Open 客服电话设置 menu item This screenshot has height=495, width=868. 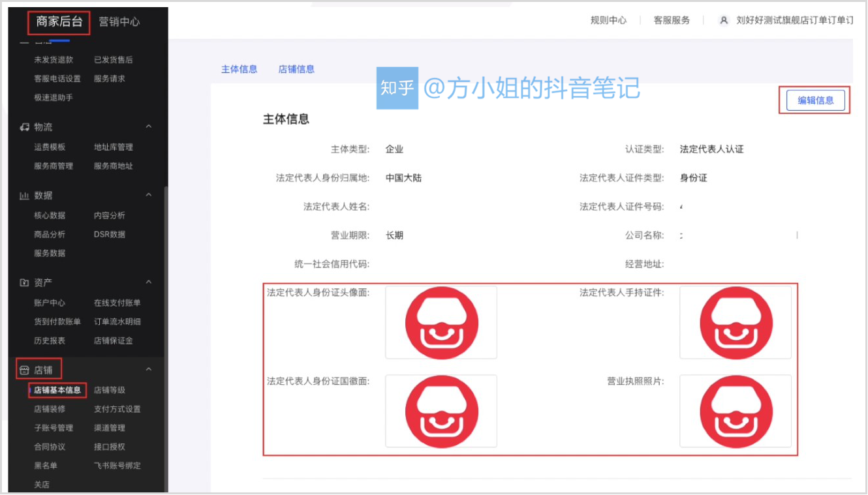57,79
